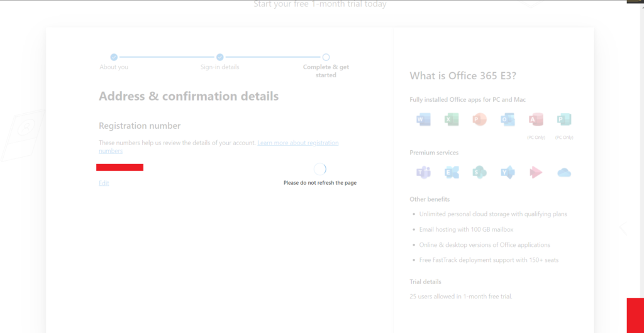Click the OneDrive cloud icon
644x333 pixels.
pyautogui.click(x=564, y=173)
